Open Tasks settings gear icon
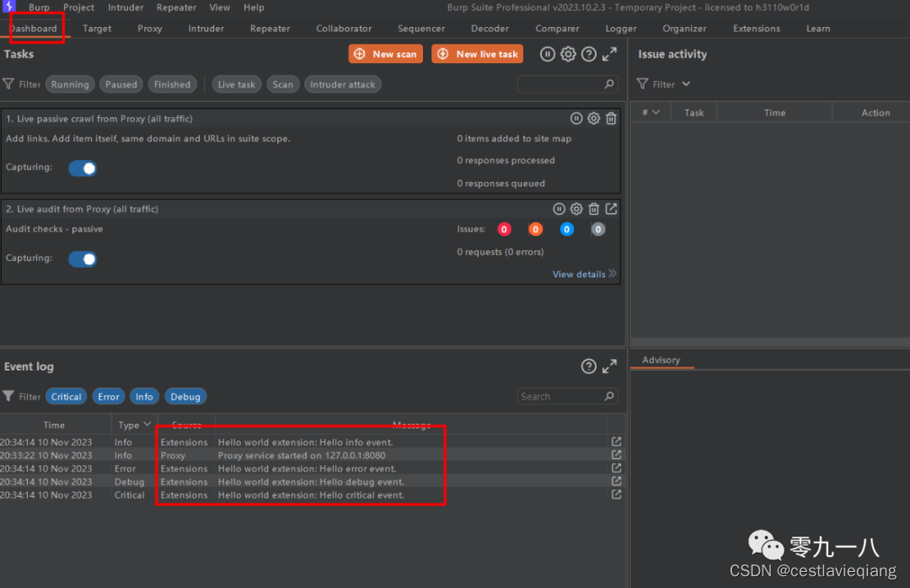The height and width of the screenshot is (588, 910). pos(568,54)
